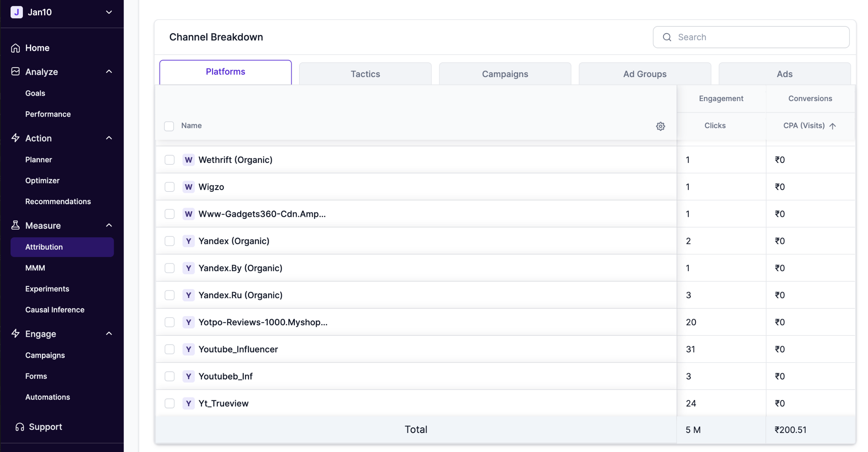The width and height of the screenshot is (868, 452).
Task: Click the CPA (Visits) sort arrow
Action: (832, 126)
